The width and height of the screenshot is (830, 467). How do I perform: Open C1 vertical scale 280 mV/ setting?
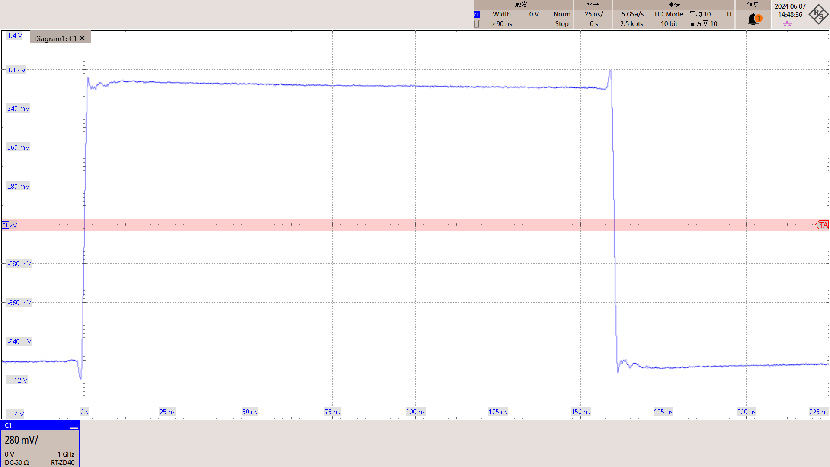coord(21,440)
